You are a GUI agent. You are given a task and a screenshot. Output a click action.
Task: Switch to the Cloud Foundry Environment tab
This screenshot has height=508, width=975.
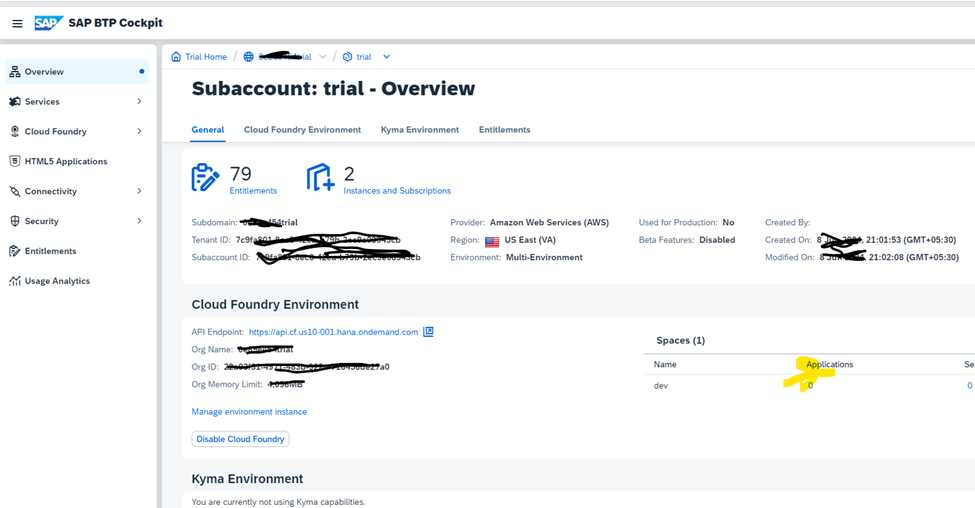pyautogui.click(x=302, y=129)
